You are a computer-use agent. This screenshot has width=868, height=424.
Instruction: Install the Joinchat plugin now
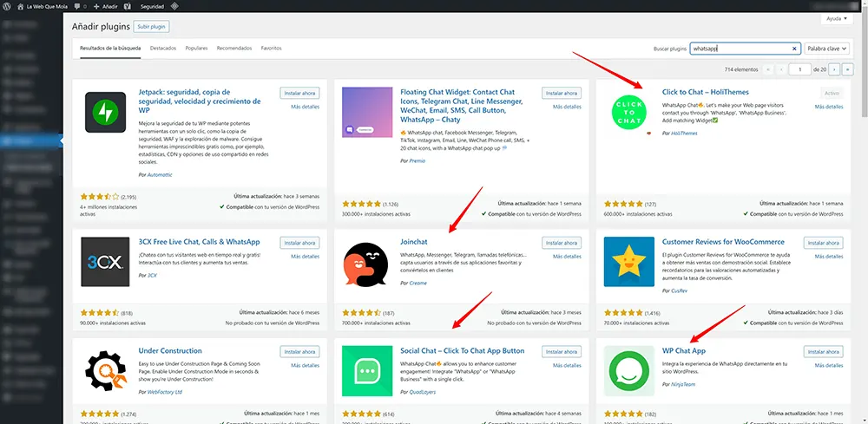[562, 243]
